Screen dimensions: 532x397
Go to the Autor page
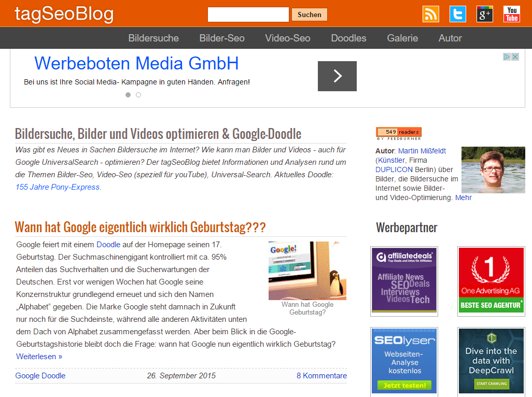tap(450, 37)
